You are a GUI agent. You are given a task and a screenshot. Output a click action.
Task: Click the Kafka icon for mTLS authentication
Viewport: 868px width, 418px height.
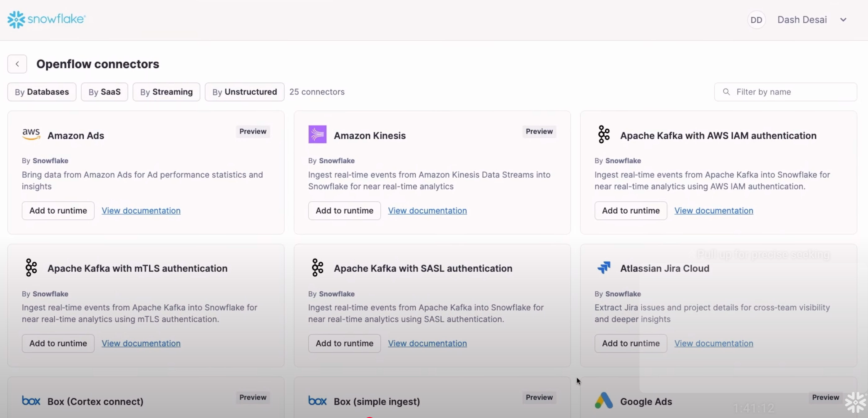click(31, 268)
